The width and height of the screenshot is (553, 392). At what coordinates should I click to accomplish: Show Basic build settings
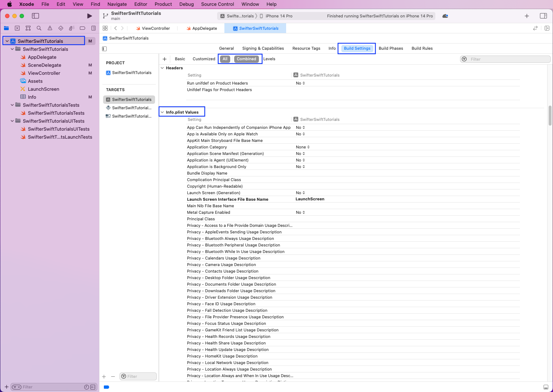click(x=180, y=59)
